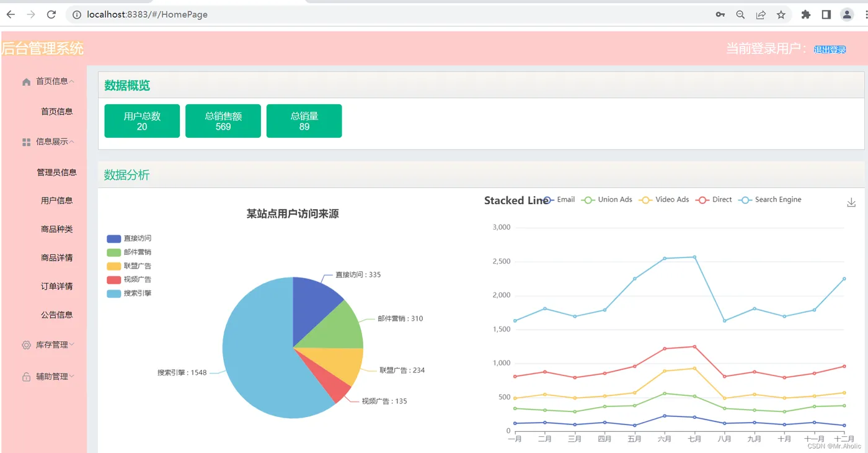Click the site info icon in the address bar
The image size is (868, 453).
[76, 14]
